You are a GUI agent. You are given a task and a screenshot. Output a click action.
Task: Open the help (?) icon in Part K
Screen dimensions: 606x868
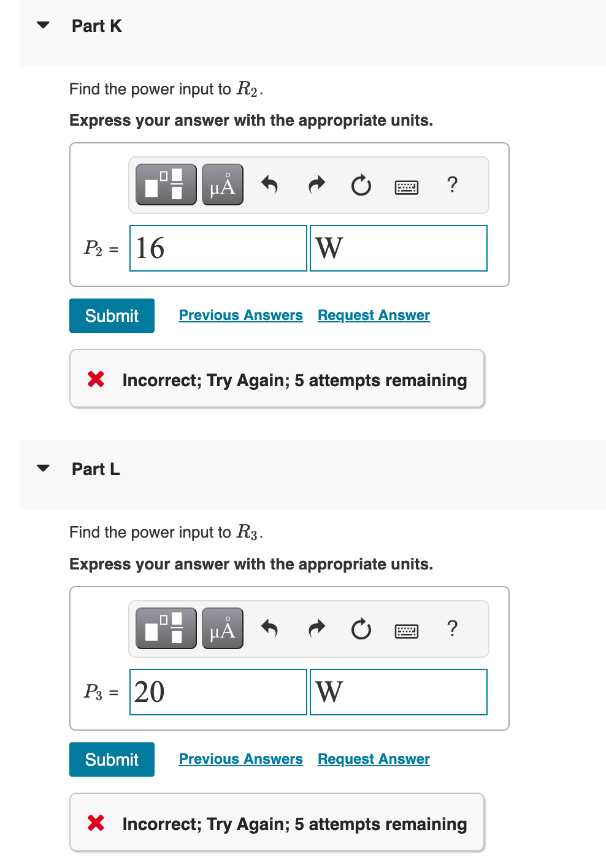coord(452,185)
